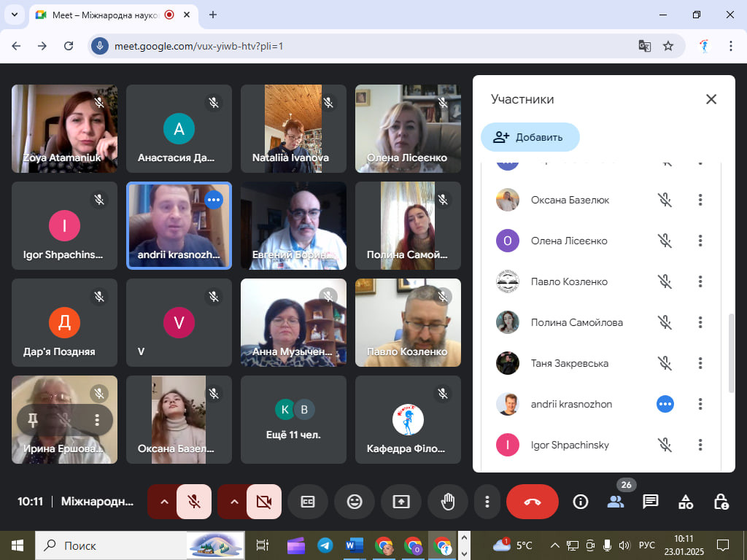This screenshot has width=747, height=560.
Task: Click speaking indicator next to andrii krasnozhon
Action: (665, 404)
